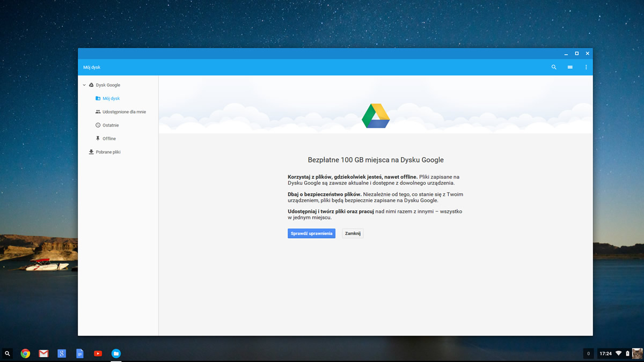Collapse the Dysk Google tree chevron
Image resolution: width=644 pixels, height=362 pixels.
84,85
